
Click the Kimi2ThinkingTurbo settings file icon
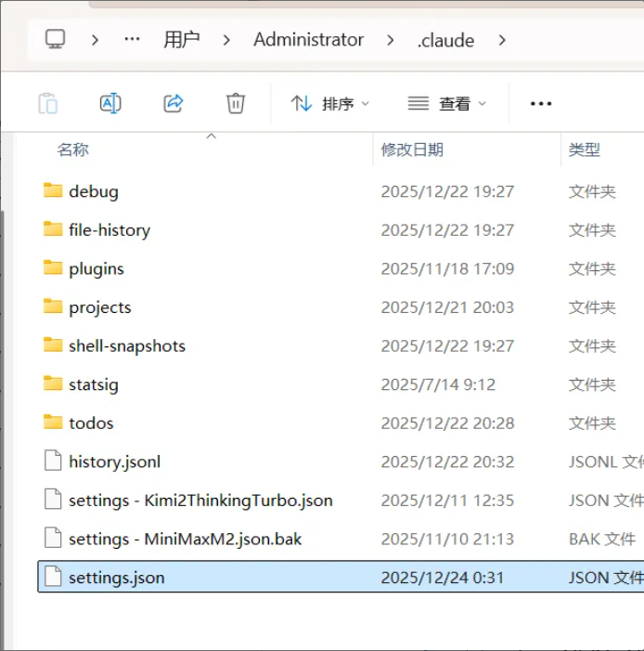click(53, 500)
